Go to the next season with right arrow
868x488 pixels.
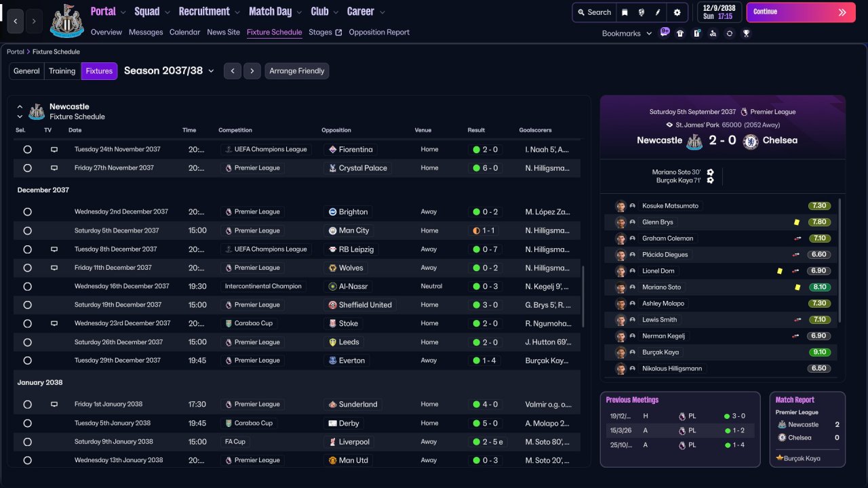[x=252, y=71]
